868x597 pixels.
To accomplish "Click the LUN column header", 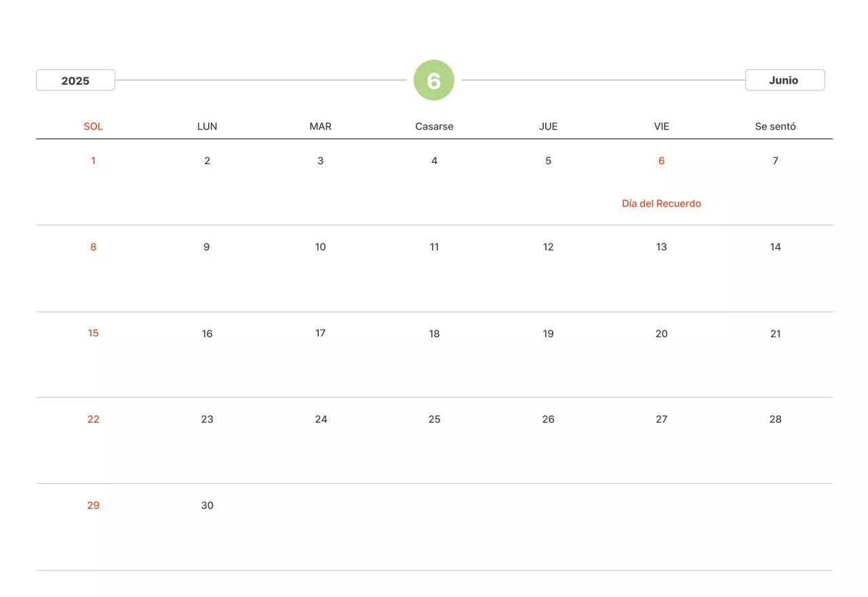I will pyautogui.click(x=208, y=126).
